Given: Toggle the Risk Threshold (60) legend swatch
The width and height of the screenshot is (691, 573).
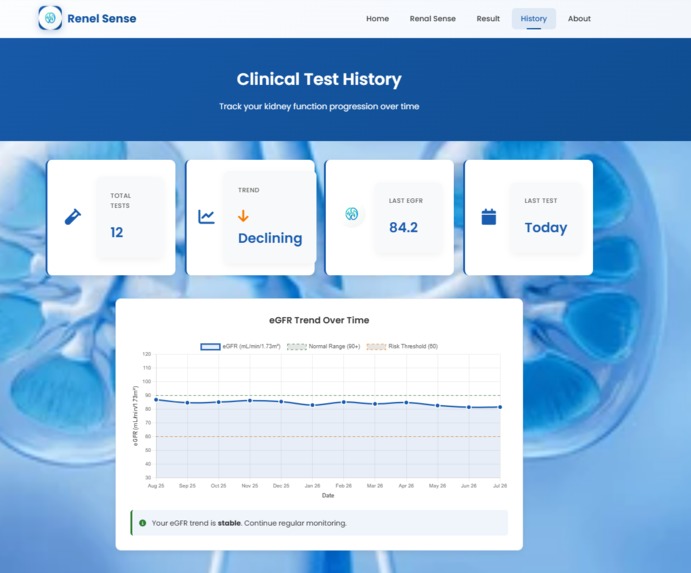Looking at the screenshot, I should pos(376,346).
